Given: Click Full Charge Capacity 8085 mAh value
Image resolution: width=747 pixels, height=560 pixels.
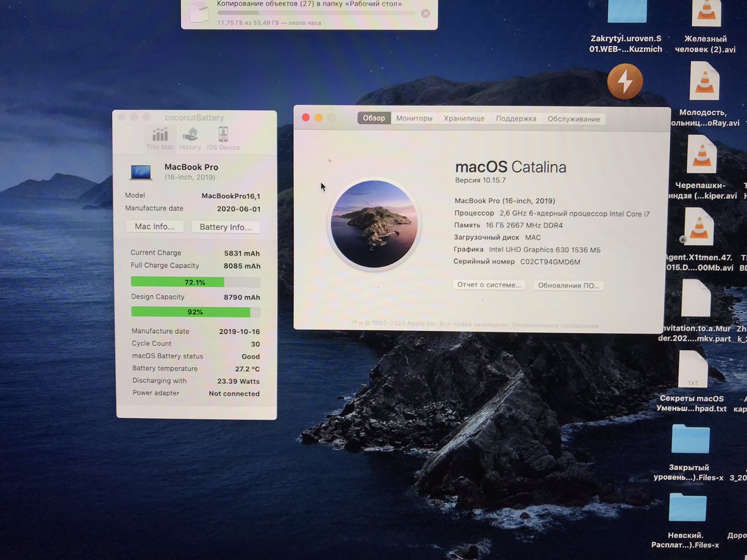Looking at the screenshot, I should click(x=242, y=266).
